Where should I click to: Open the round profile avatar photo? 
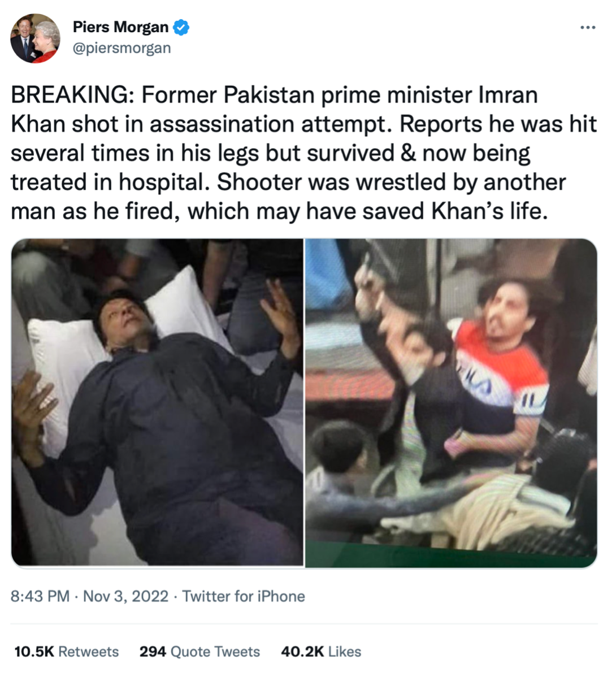click(35, 38)
